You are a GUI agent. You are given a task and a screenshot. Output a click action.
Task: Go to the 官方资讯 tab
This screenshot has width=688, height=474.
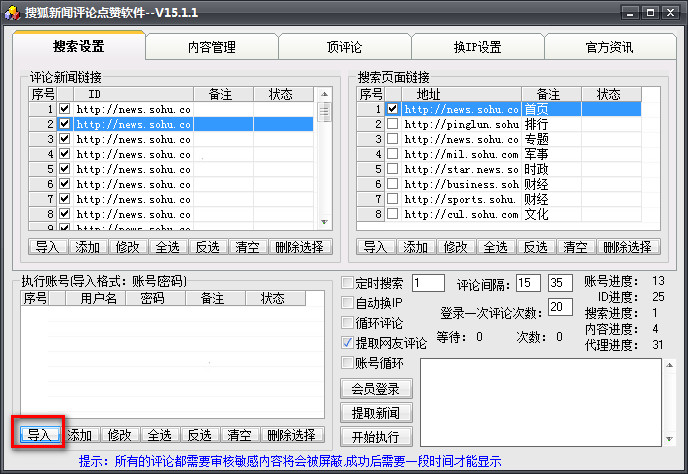(609, 47)
